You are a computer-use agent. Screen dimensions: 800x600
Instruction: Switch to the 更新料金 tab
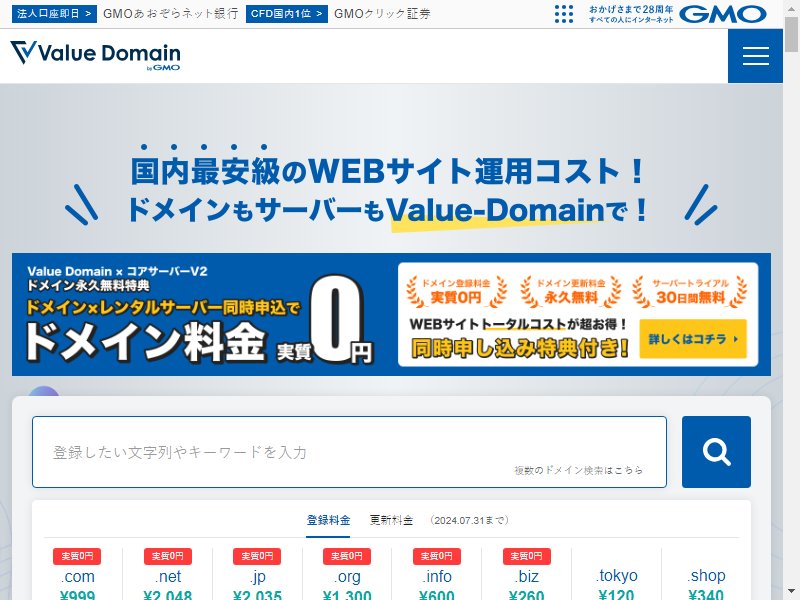pyautogui.click(x=391, y=520)
